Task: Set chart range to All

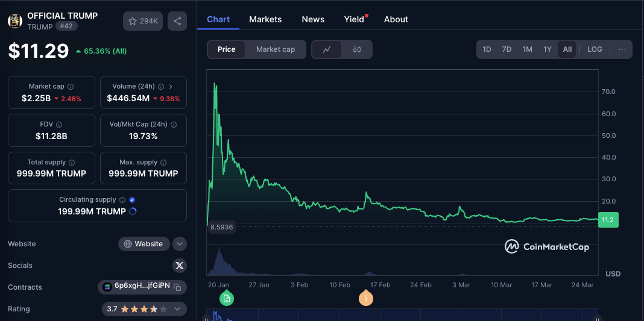Action: click(567, 49)
